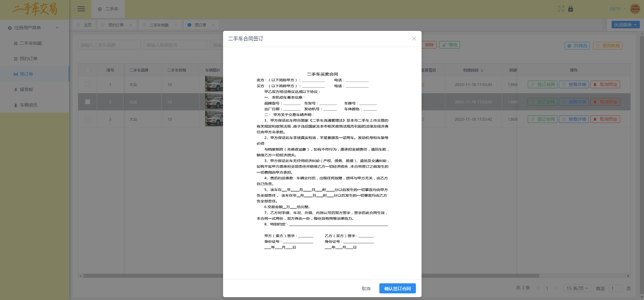Screen dimensions: 644x300
Task: Click 取消预定 for row 2
Action: pos(605,102)
